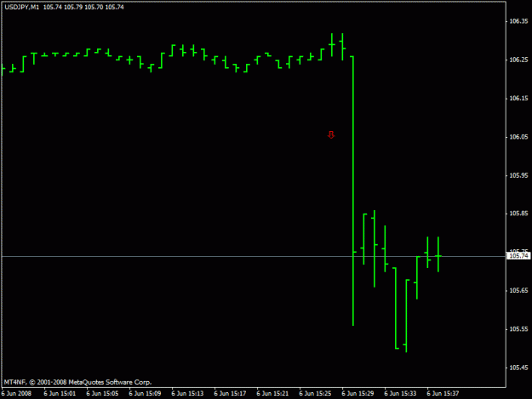Select the 106.35 price axis label
Screen dimensions: 532x399
click(518, 21)
